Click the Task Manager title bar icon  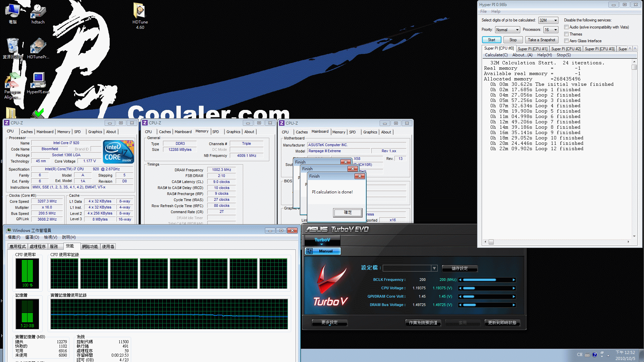[x=9, y=230]
